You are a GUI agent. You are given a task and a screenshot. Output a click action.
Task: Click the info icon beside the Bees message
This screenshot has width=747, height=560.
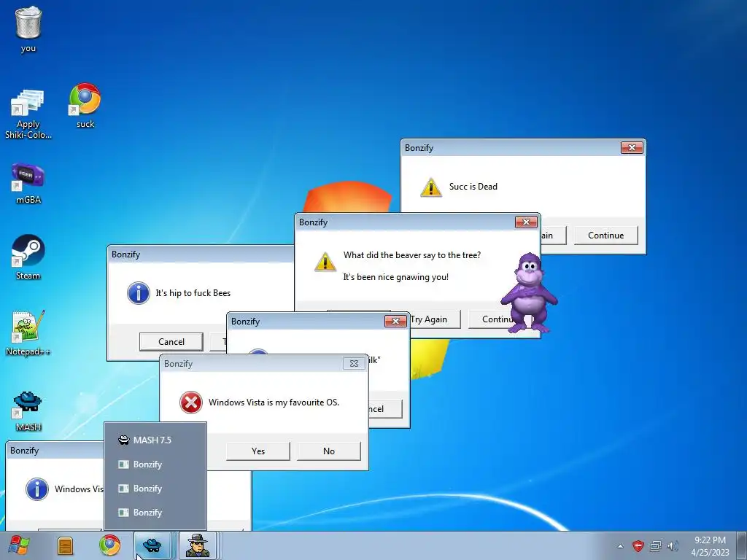click(x=139, y=293)
